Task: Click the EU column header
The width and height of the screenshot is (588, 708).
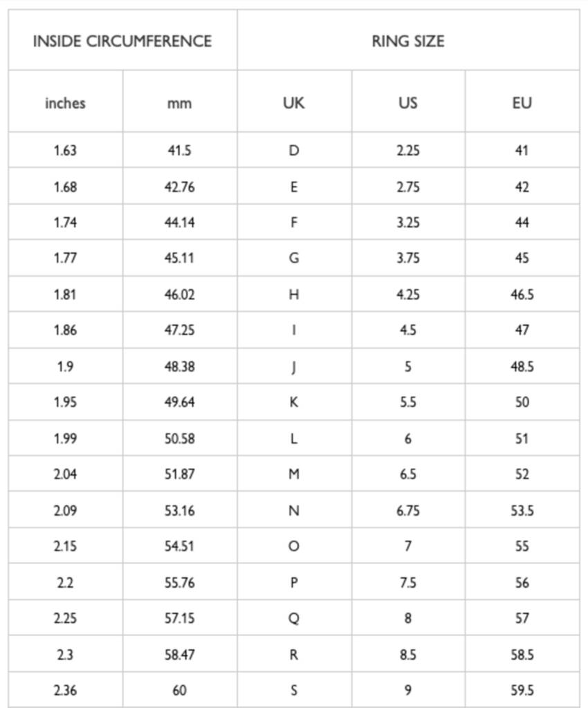Action: pyautogui.click(x=522, y=103)
